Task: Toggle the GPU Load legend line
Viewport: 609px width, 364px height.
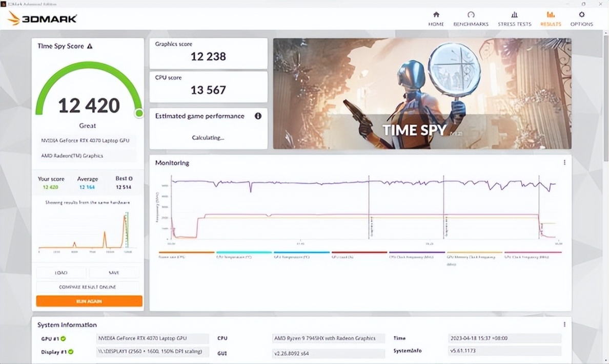Action: 359,254
